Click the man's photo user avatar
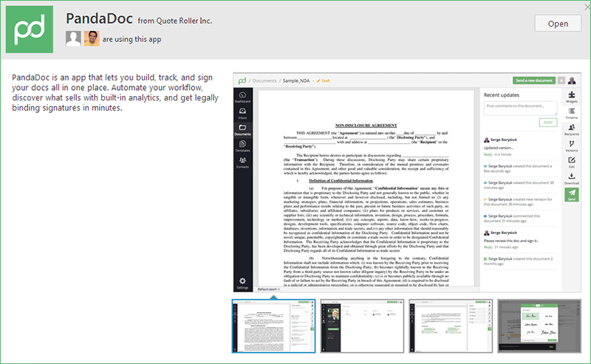The height and width of the screenshot is (364, 591). pyautogui.click(x=92, y=38)
